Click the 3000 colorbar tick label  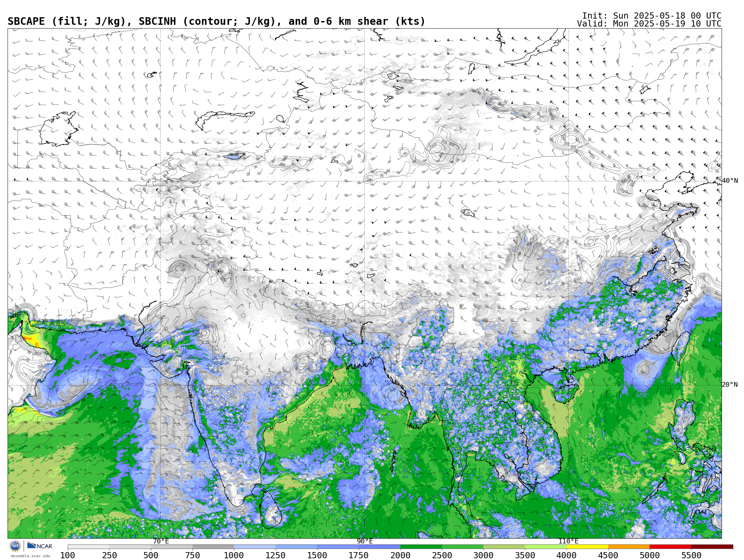[x=483, y=556]
